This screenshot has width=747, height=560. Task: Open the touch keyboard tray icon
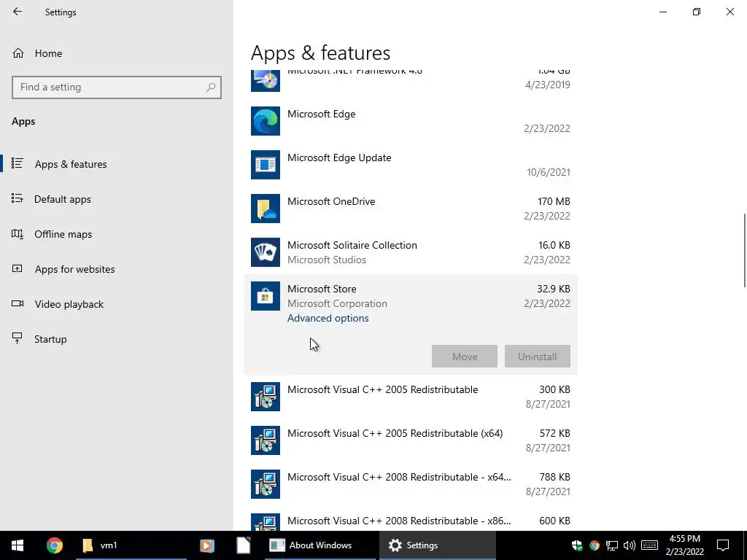pos(649,545)
